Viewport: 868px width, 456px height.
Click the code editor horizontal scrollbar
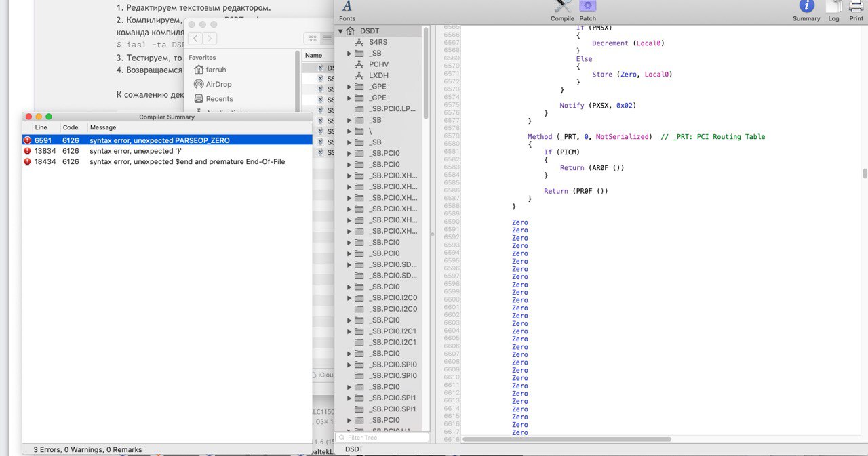[x=567, y=439]
